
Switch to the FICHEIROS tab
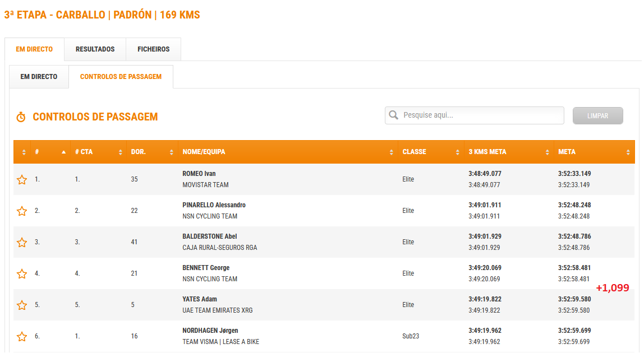pos(153,49)
